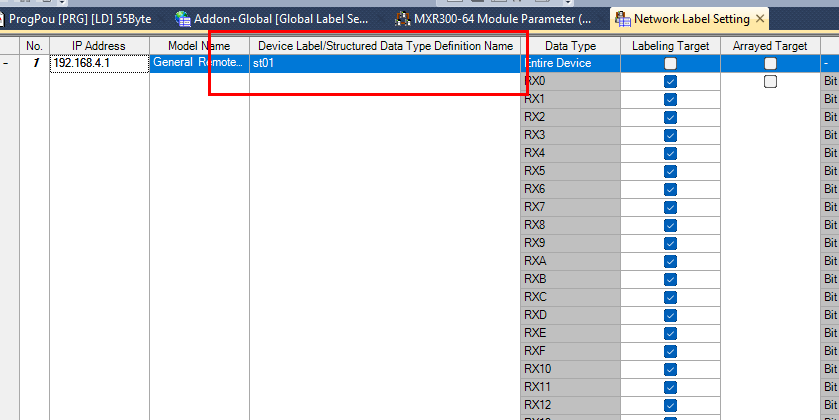Click the st01 device label cell
The width and height of the screenshot is (839, 420).
(x=384, y=63)
